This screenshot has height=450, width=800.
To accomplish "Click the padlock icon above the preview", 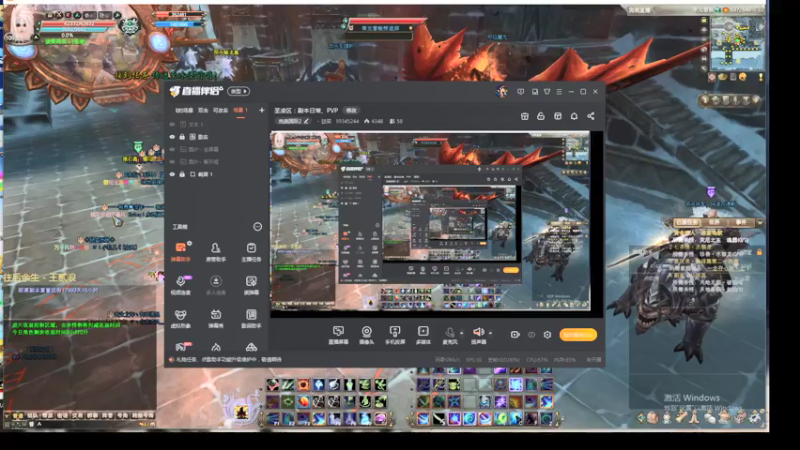I will (541, 116).
